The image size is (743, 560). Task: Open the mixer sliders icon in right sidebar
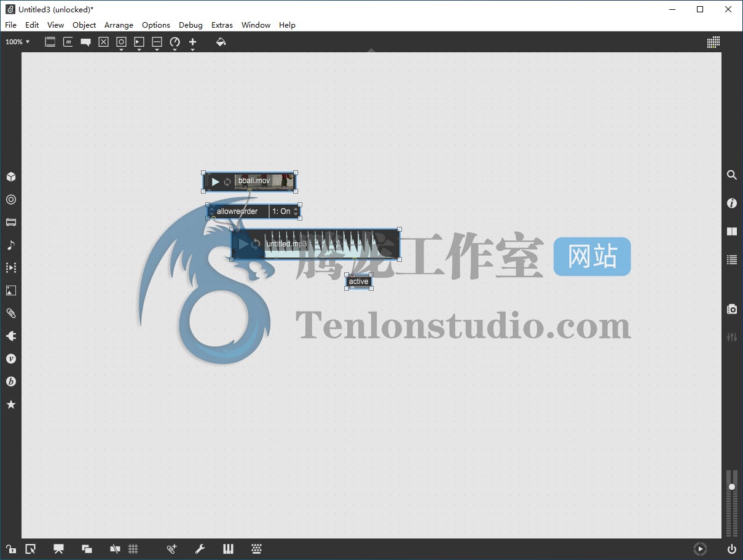click(x=732, y=337)
